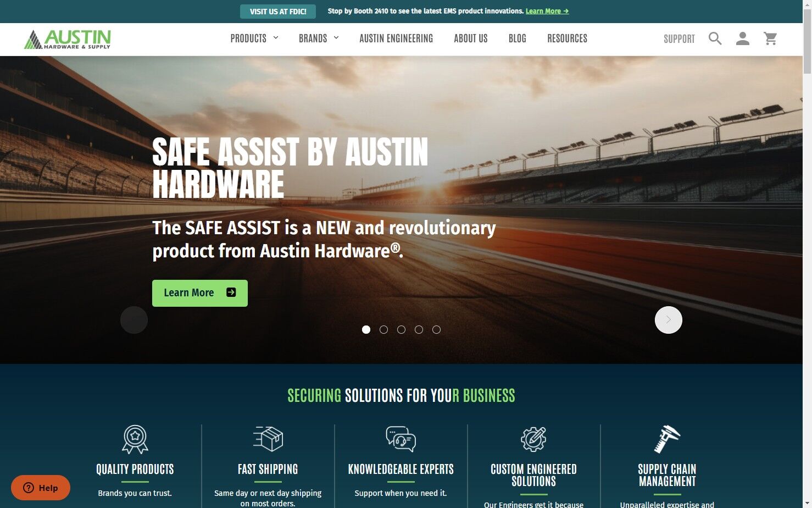Viewport: 812px width, 508px height.
Task: Go to the Blog page
Action: click(x=518, y=38)
